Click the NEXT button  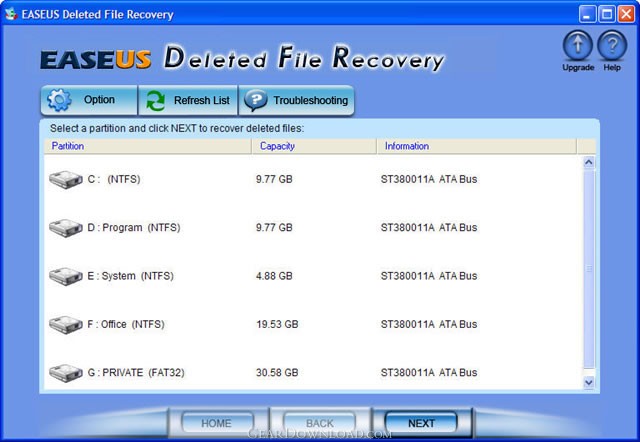pyautogui.click(x=421, y=423)
